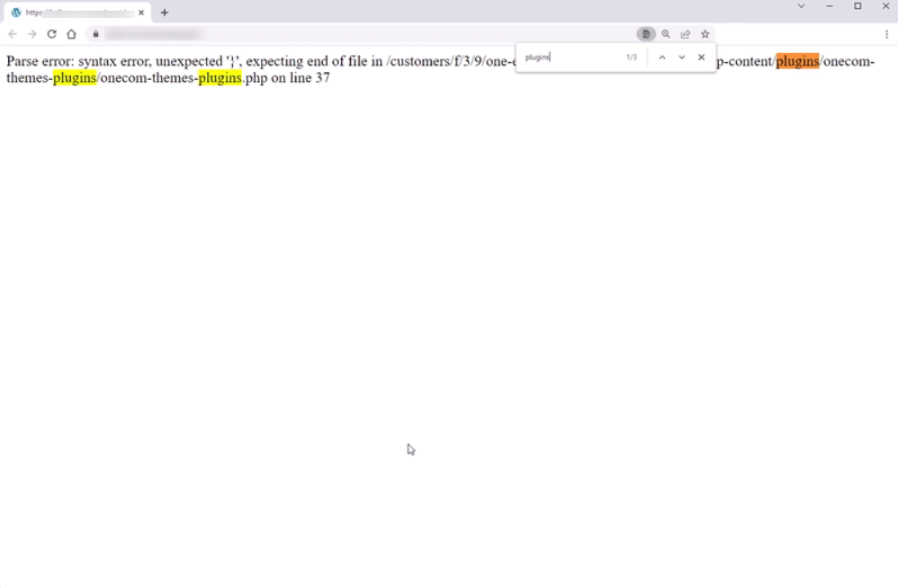This screenshot has height=588, width=898.
Task: Maximize the browser window
Action: [x=858, y=6]
